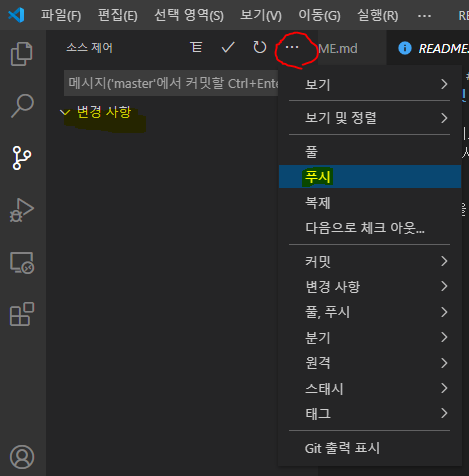Open the source control more actions ellipsis

tap(292, 47)
